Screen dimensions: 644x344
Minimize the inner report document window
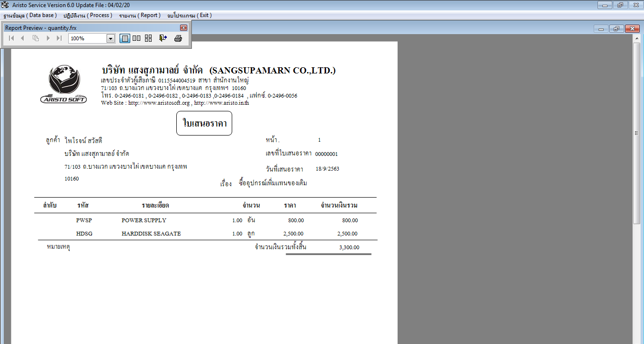coord(601,29)
